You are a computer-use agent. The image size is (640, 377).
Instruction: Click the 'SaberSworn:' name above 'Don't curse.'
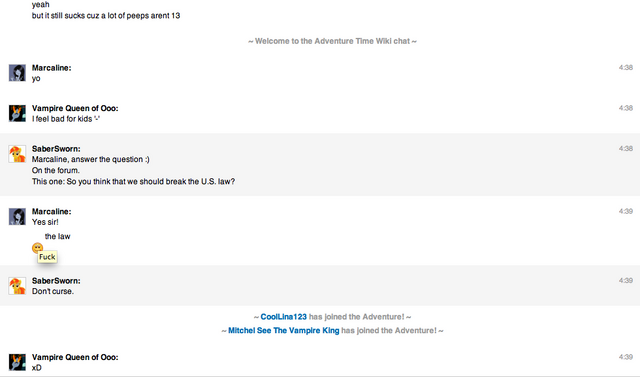pyautogui.click(x=56, y=281)
